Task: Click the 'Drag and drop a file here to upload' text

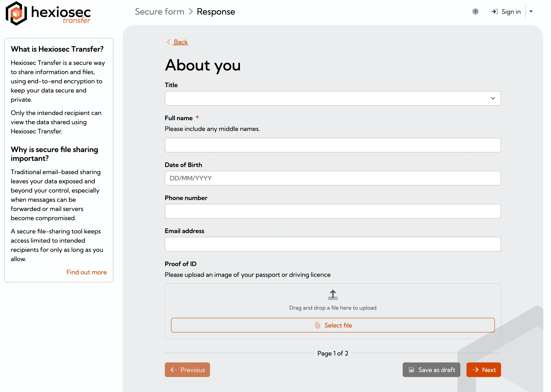Action: pyautogui.click(x=333, y=308)
